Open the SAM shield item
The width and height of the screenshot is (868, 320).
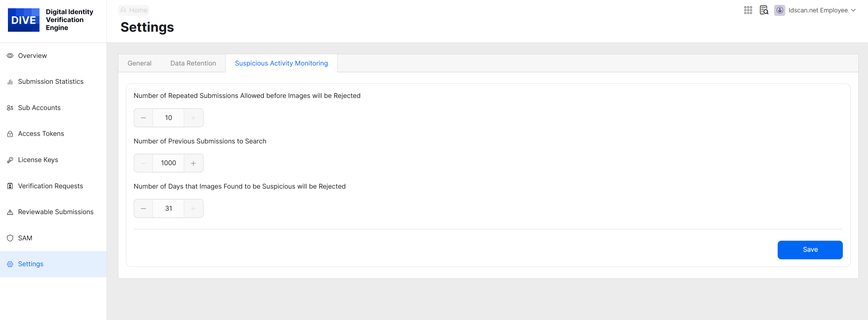point(10,238)
